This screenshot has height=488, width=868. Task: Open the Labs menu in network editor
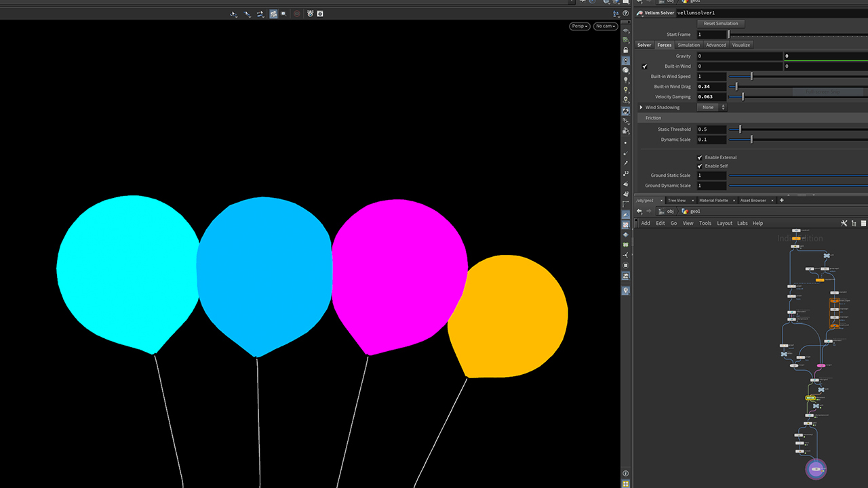point(743,223)
